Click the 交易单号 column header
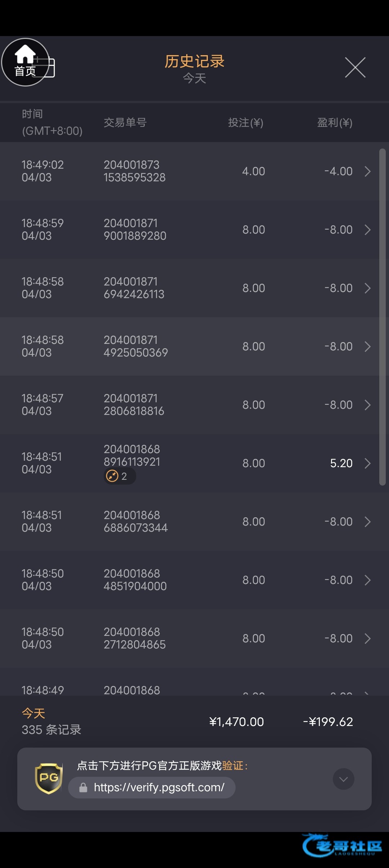The image size is (389, 868). (x=125, y=123)
